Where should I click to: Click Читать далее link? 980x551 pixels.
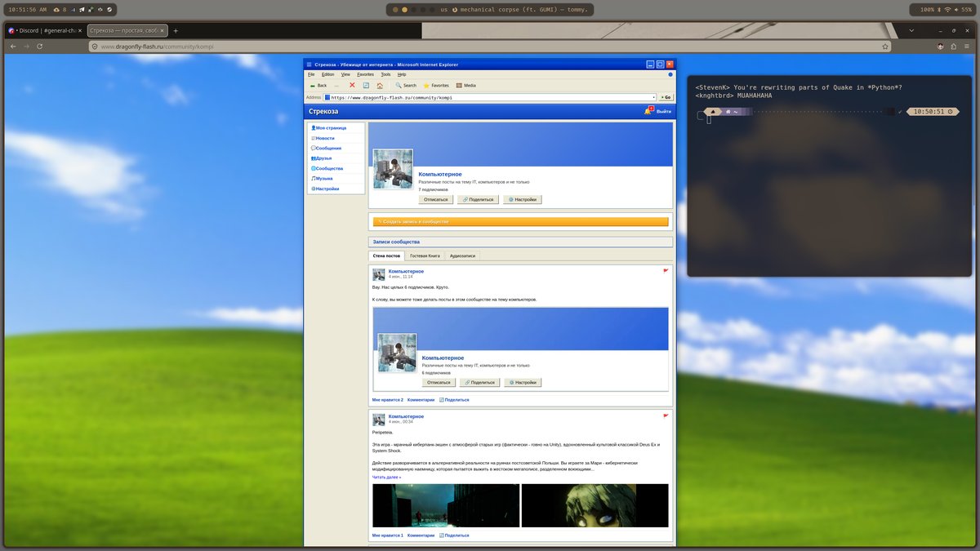pos(387,478)
